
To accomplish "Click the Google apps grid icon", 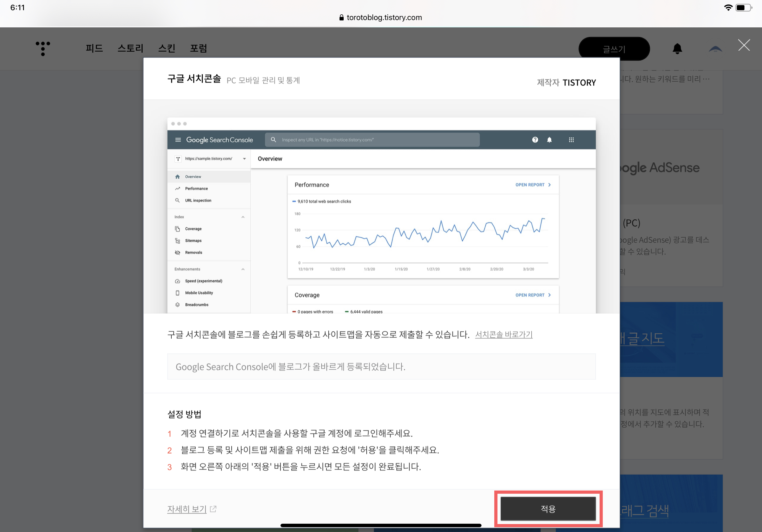I will tap(571, 140).
